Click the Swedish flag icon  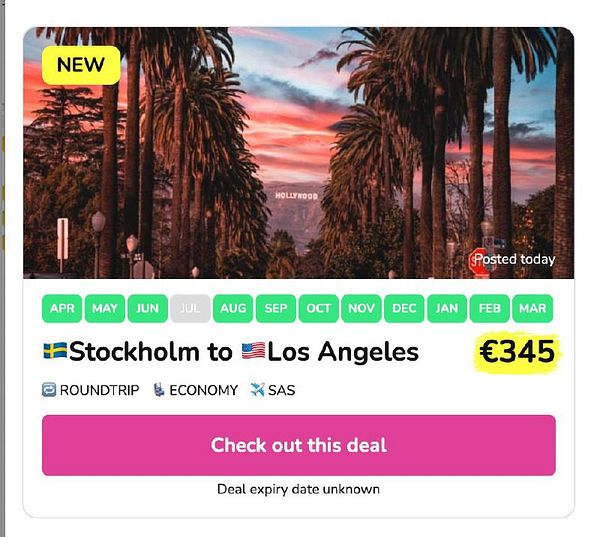54,352
